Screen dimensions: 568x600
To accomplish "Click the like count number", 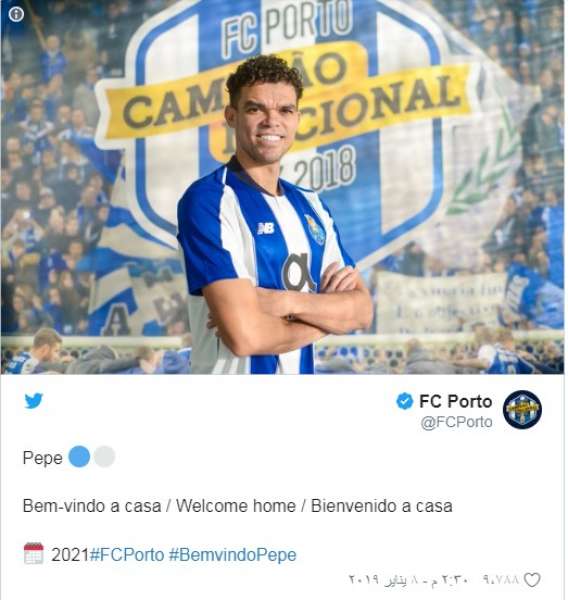I will 501,580.
